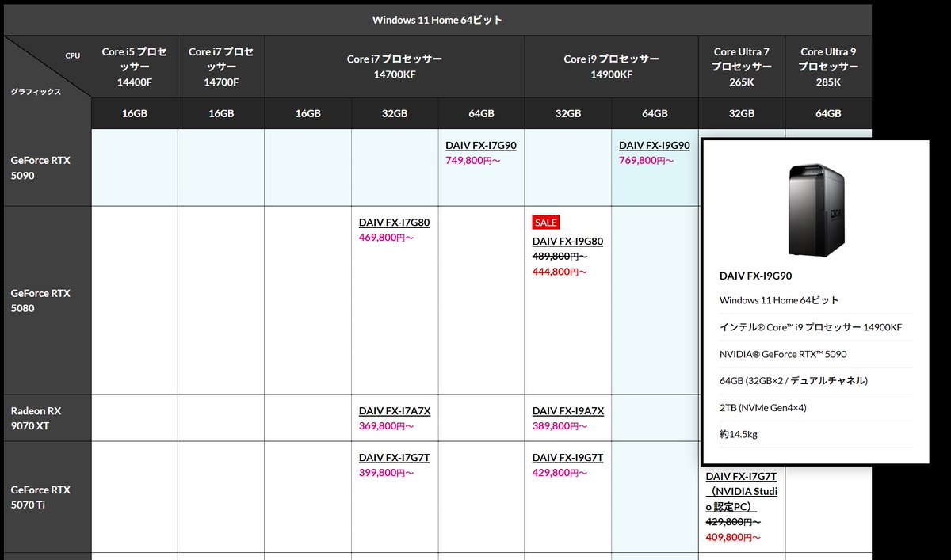Open the DAIV FX-I7G80 product link

pos(394,223)
